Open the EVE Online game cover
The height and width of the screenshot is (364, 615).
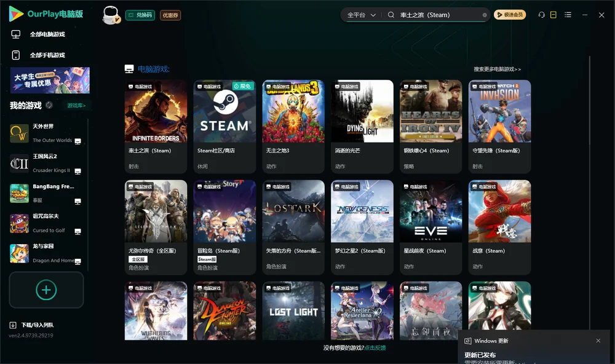tap(430, 211)
